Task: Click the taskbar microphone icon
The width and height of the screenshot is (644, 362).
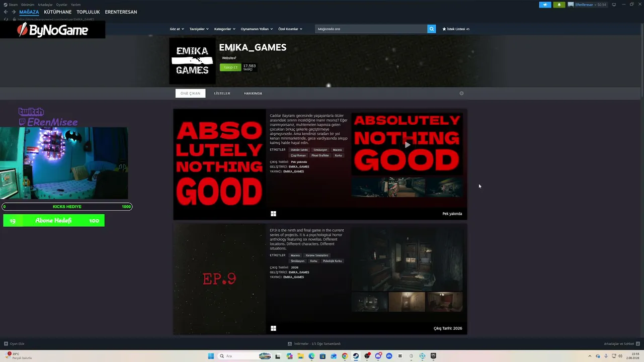Action: pos(606,356)
